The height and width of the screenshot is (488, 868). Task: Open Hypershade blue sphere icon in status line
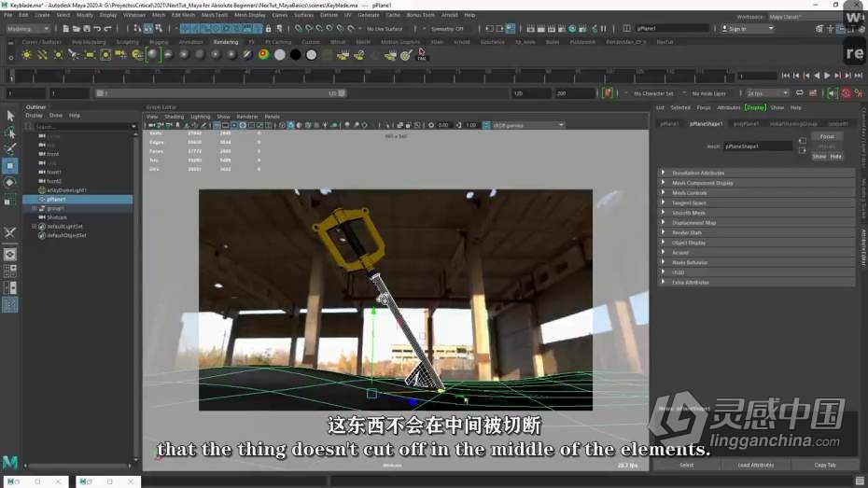point(573,28)
